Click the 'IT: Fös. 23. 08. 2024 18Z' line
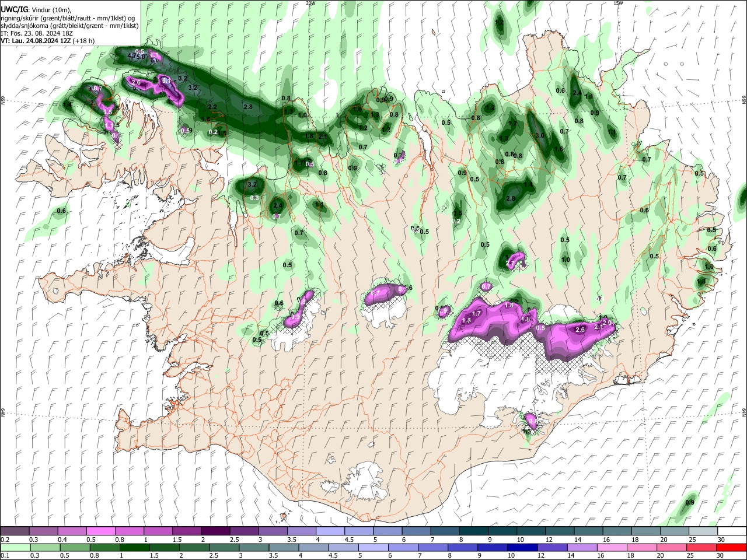The width and height of the screenshot is (747, 560). (x=37, y=33)
